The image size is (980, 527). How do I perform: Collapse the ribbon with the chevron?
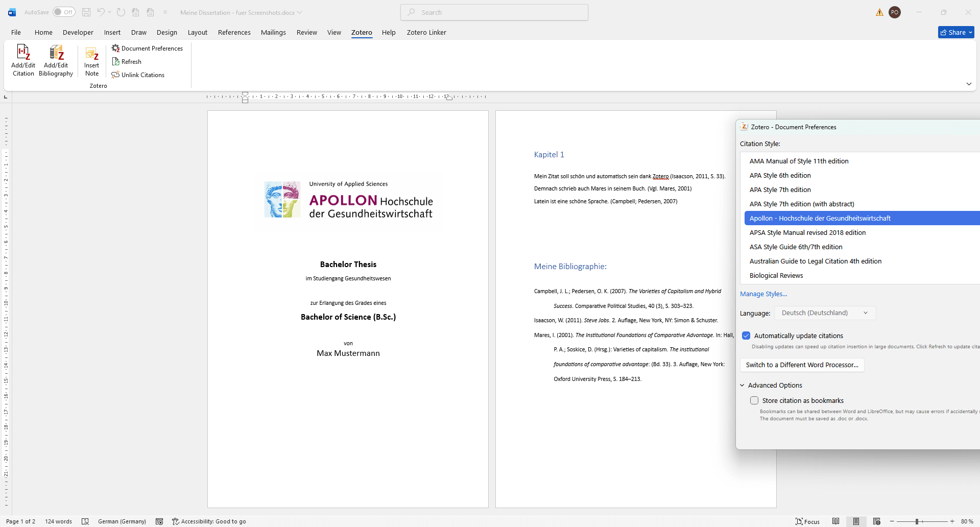coord(969,84)
